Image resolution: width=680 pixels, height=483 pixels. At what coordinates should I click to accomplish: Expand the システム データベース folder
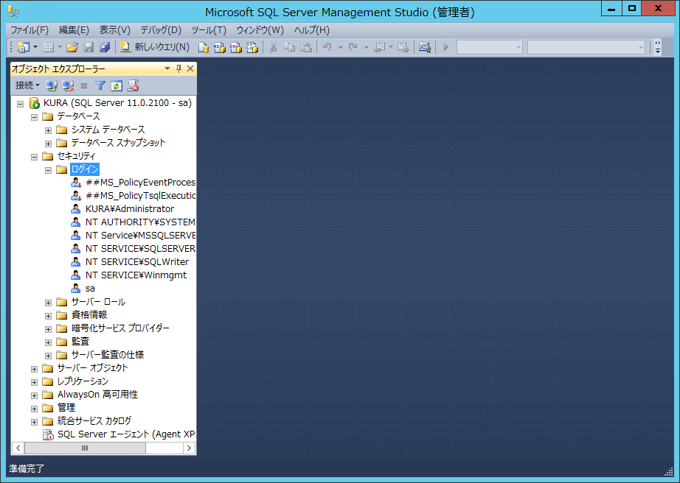coord(48,131)
